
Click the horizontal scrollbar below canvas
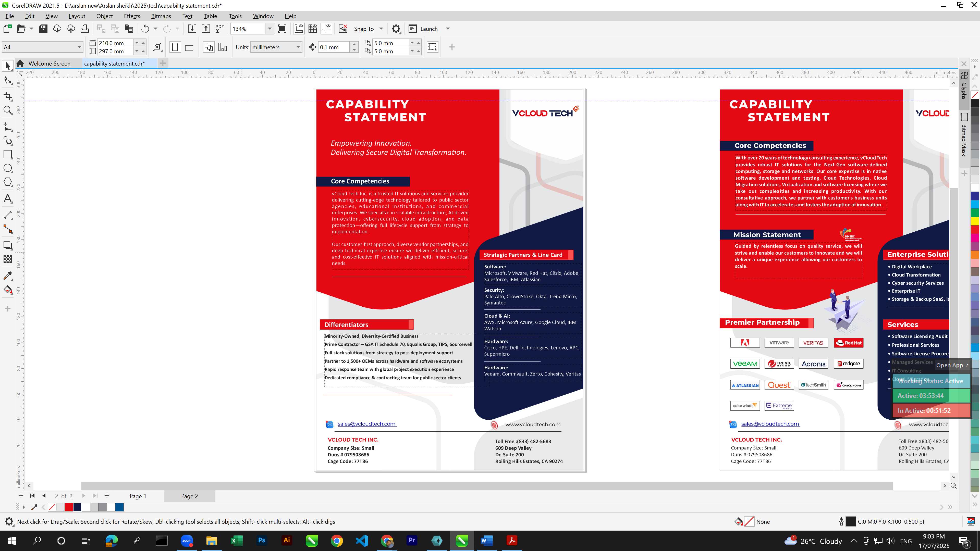(487, 486)
